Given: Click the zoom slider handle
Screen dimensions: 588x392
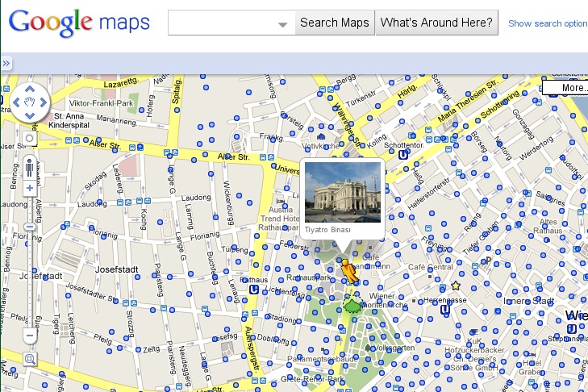Looking at the screenshot, I should [x=30, y=227].
